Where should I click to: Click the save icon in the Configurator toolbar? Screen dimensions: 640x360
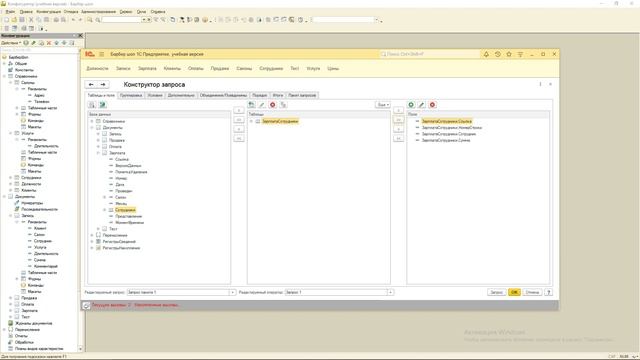(x=22, y=20)
